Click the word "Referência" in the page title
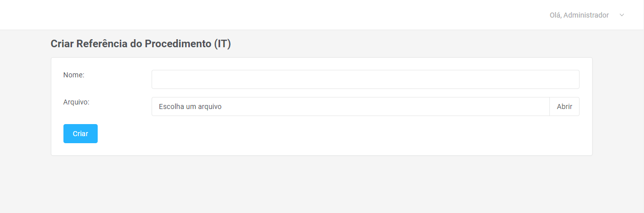This screenshot has height=213, width=644. (x=102, y=44)
